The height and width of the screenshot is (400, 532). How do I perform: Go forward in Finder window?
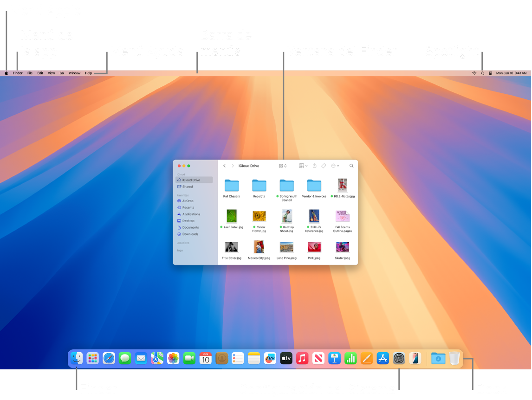pos(233,166)
